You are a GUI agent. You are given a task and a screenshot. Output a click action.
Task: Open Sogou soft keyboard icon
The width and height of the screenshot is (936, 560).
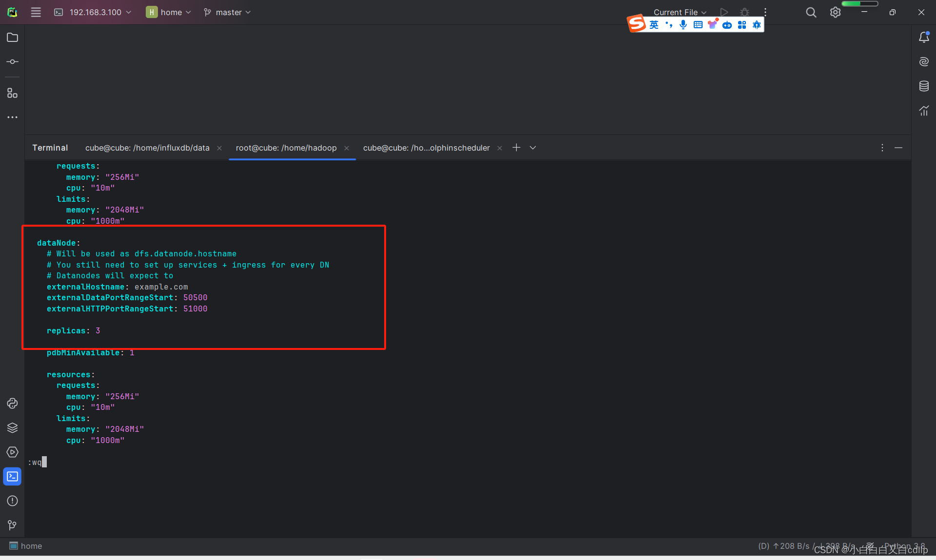pos(698,25)
